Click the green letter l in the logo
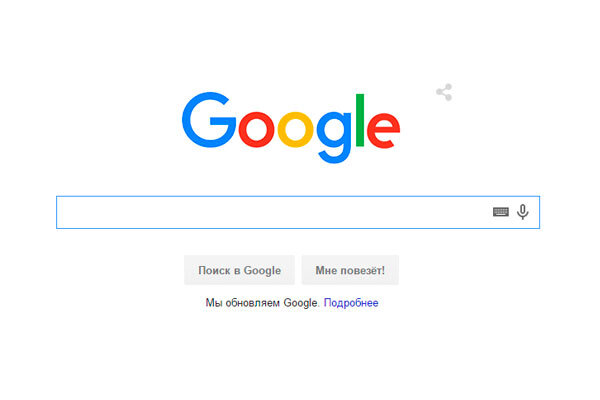Image resolution: width=600 pixels, height=400 pixels. [x=360, y=120]
